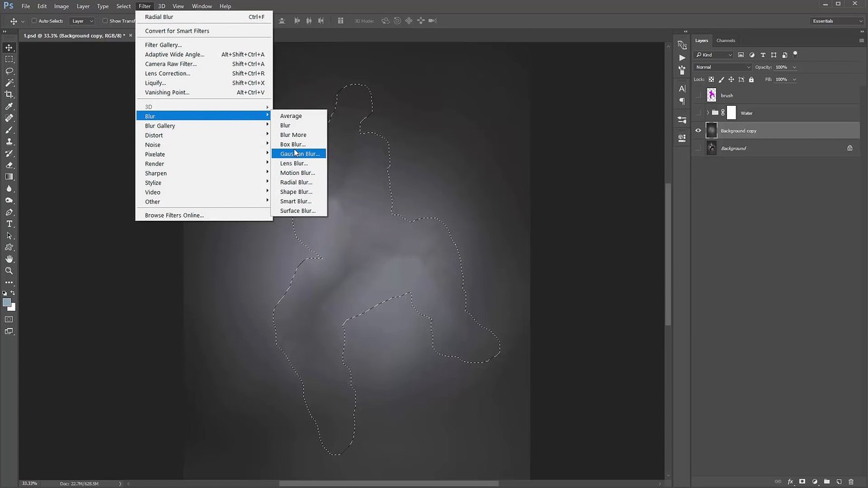Open the Character panel icon
Image resolution: width=868 pixels, height=488 pixels.
[x=682, y=89]
